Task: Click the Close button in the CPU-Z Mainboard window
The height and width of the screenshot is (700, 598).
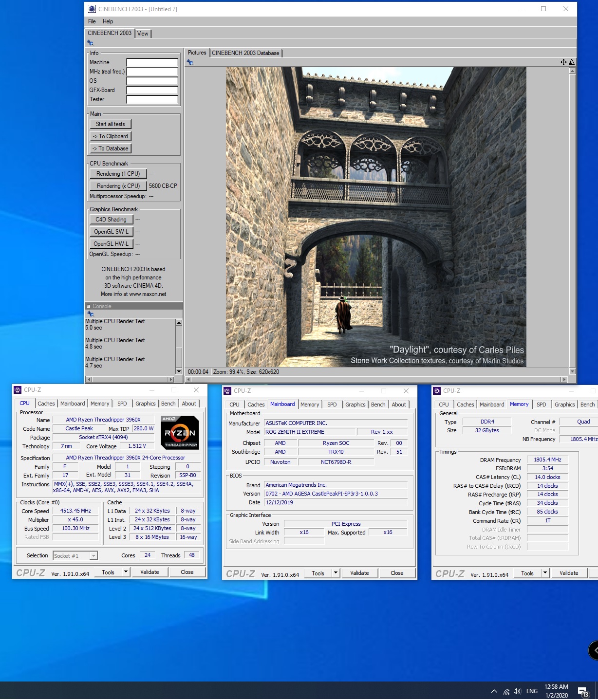Action: tap(397, 573)
